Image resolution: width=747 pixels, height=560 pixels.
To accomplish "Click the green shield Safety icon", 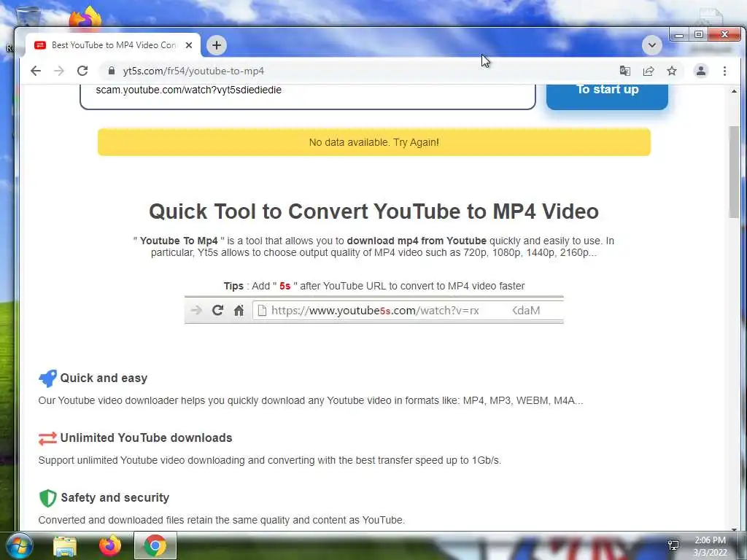I will (47, 498).
